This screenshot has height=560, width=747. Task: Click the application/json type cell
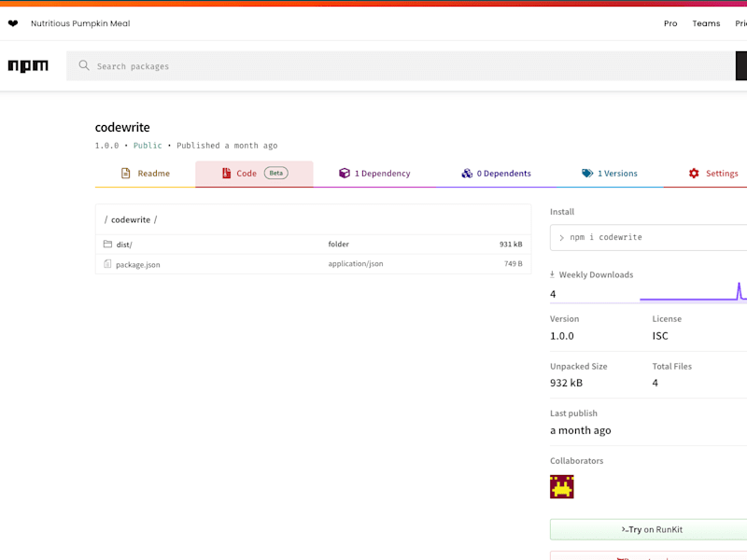(356, 264)
